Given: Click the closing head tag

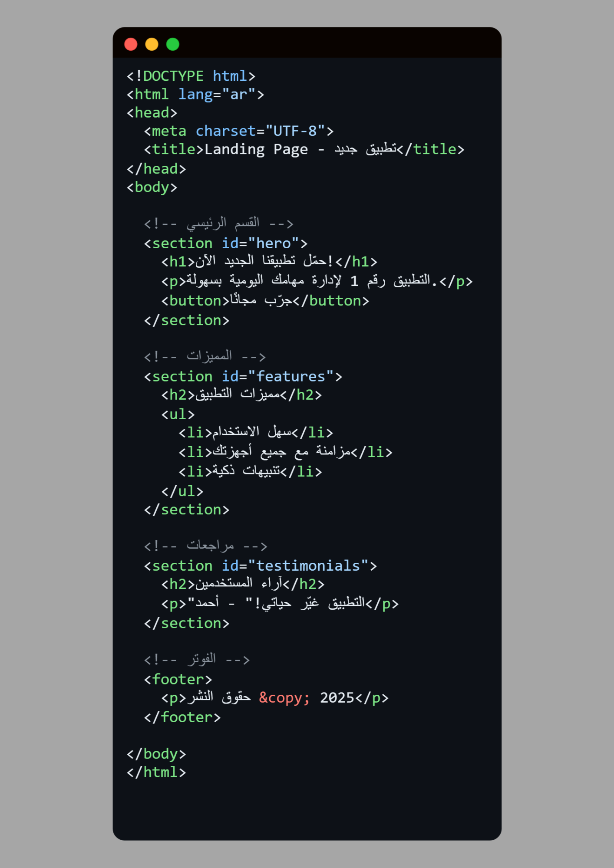Looking at the screenshot, I should pyautogui.click(x=156, y=169).
